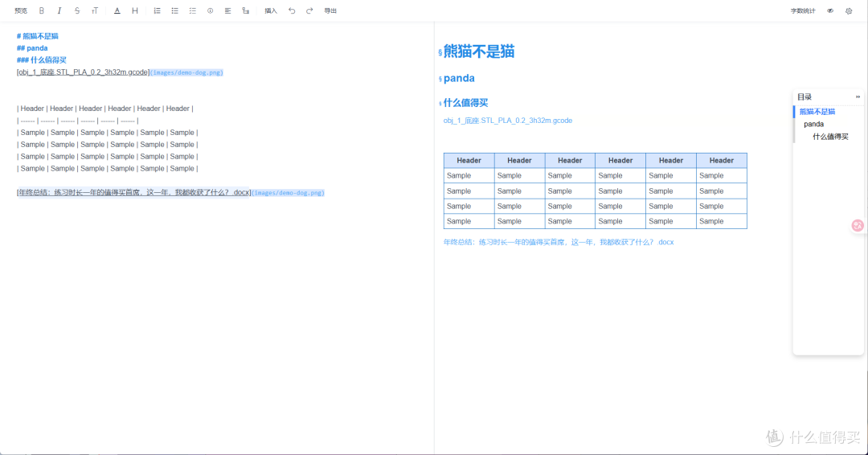868x455 pixels.
Task: Click the 熊猫不是猫 preview heading
Action: coord(479,51)
